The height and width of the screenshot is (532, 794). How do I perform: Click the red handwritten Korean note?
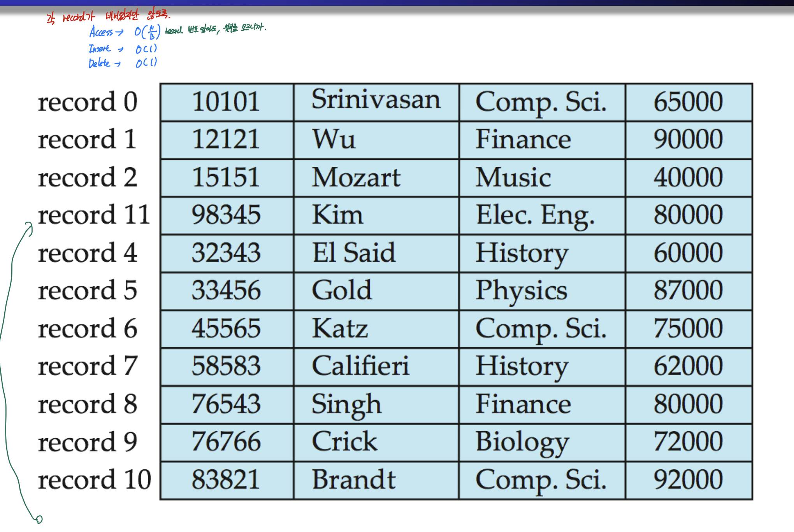coord(108,16)
